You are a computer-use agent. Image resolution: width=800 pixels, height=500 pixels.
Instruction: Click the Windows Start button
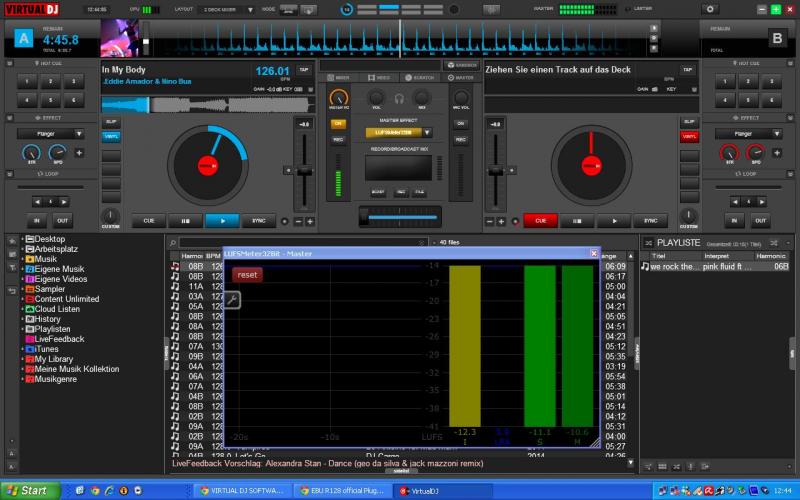tap(27, 490)
